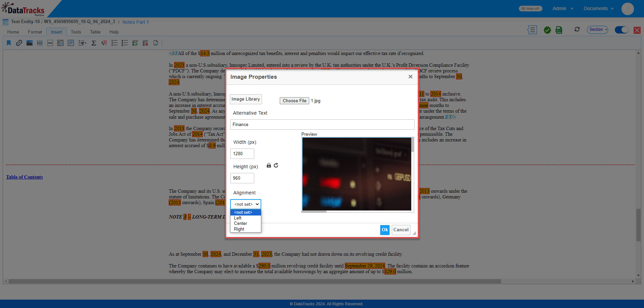Open the Help tab
Image resolution: width=644 pixels, height=308 pixels.
[114, 32]
